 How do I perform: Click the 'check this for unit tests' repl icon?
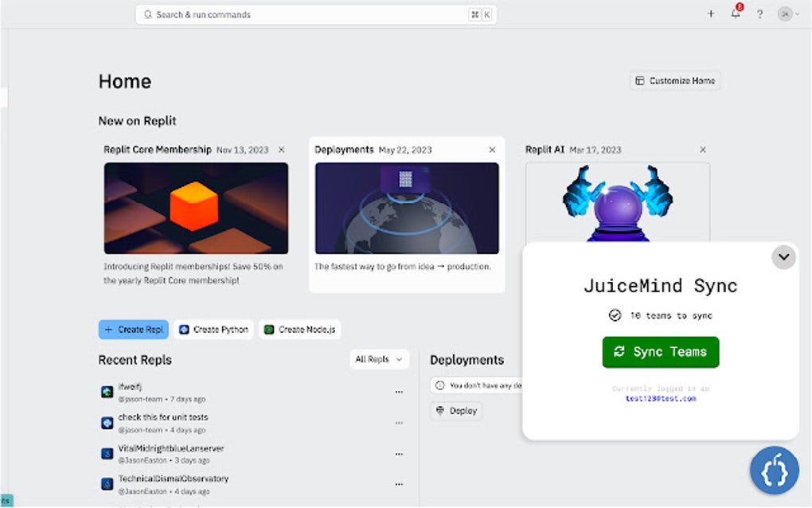[107, 423]
